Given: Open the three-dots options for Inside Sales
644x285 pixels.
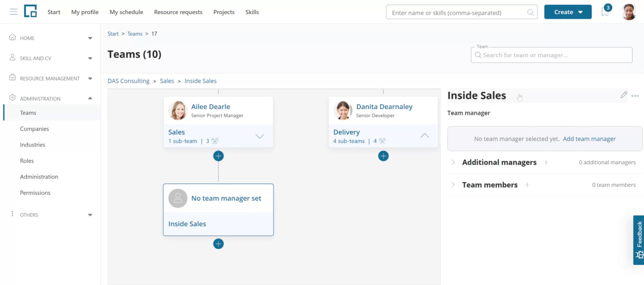Looking at the screenshot, I should click(635, 96).
